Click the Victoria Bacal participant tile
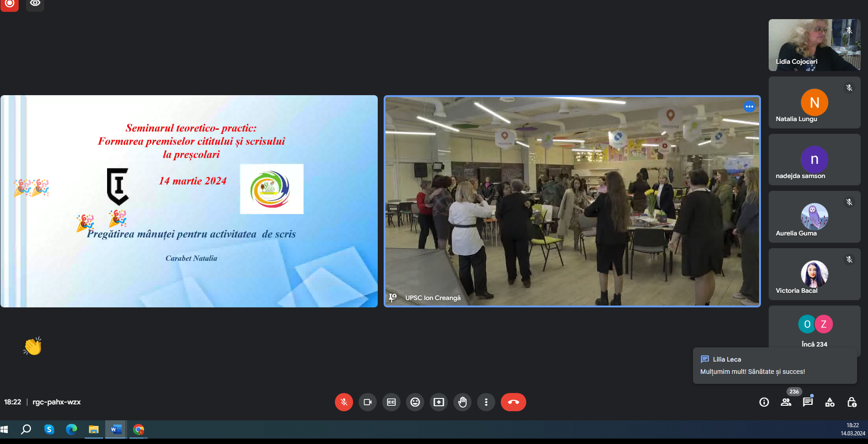 click(x=814, y=274)
